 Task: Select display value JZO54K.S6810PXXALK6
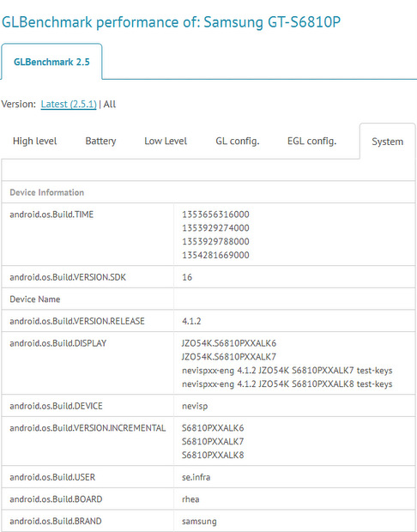229,343
